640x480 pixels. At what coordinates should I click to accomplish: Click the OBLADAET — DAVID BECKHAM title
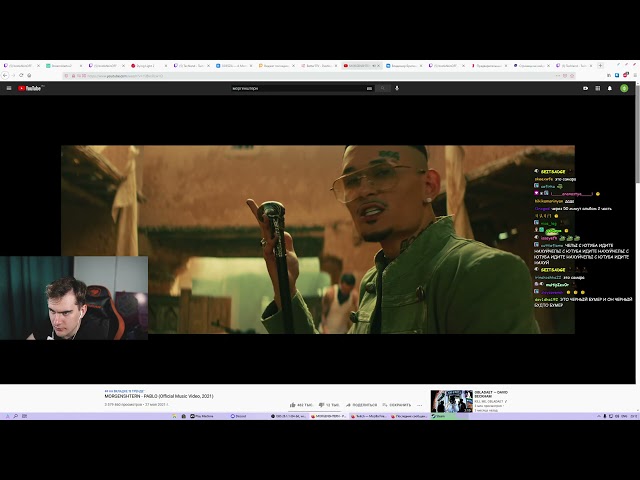491,394
